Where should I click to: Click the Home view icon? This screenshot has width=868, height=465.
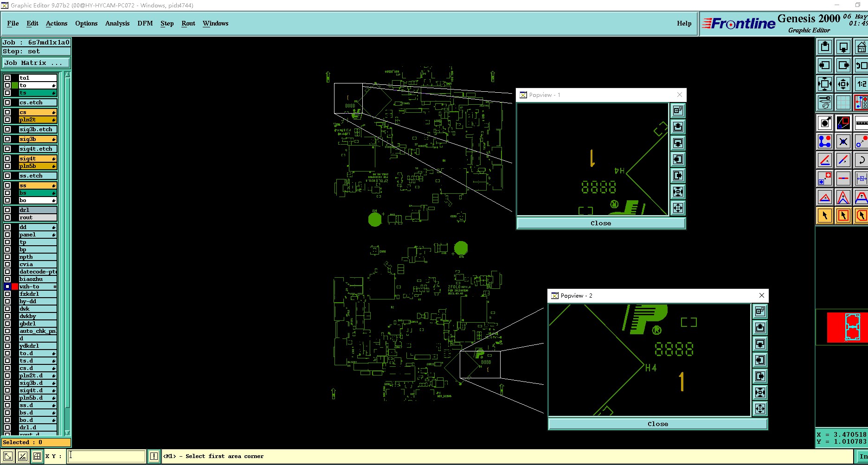(862, 47)
